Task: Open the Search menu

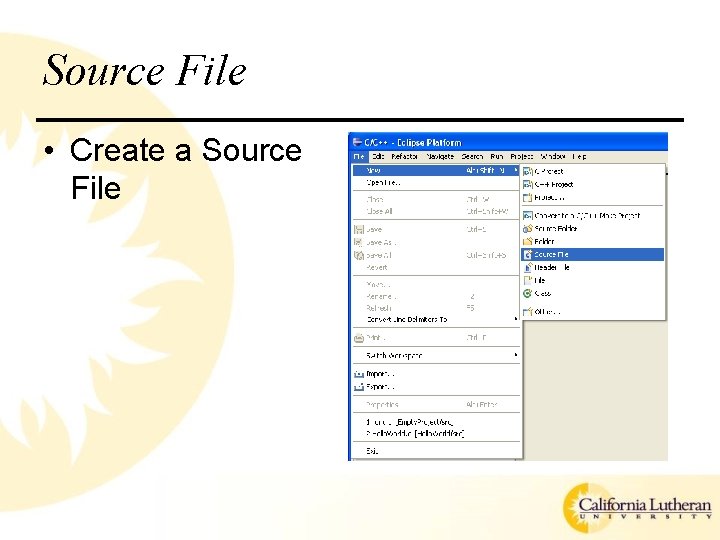Action: 472,157
